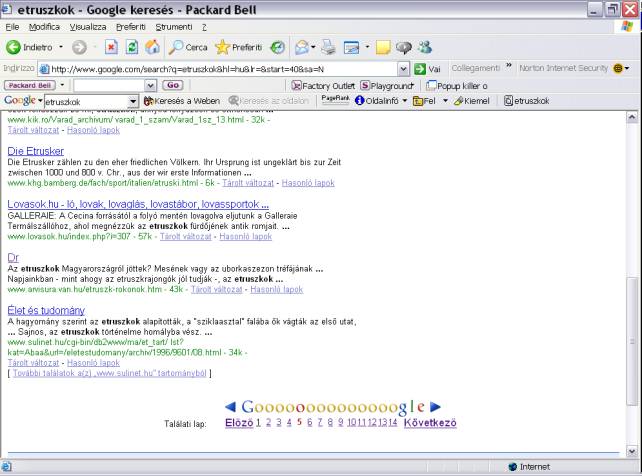Image resolution: width=642 pixels, height=476 pixels.
Task: Open the Visualizza menu
Action: [88, 27]
